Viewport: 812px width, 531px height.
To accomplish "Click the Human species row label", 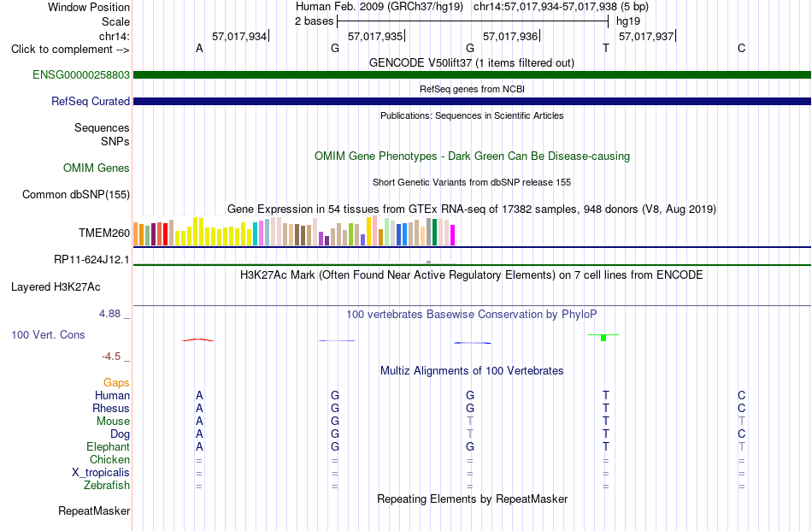I will click(112, 395).
